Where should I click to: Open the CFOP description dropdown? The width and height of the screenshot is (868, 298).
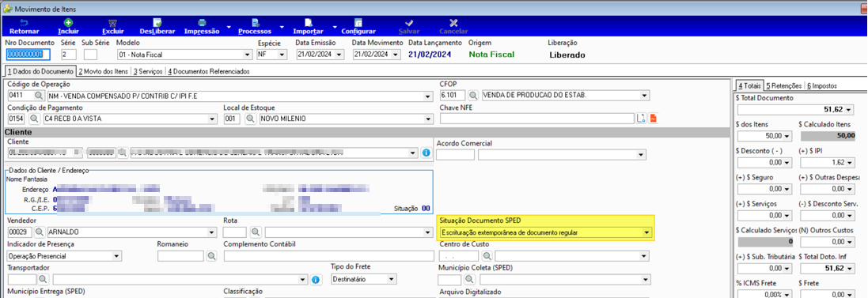tap(644, 96)
